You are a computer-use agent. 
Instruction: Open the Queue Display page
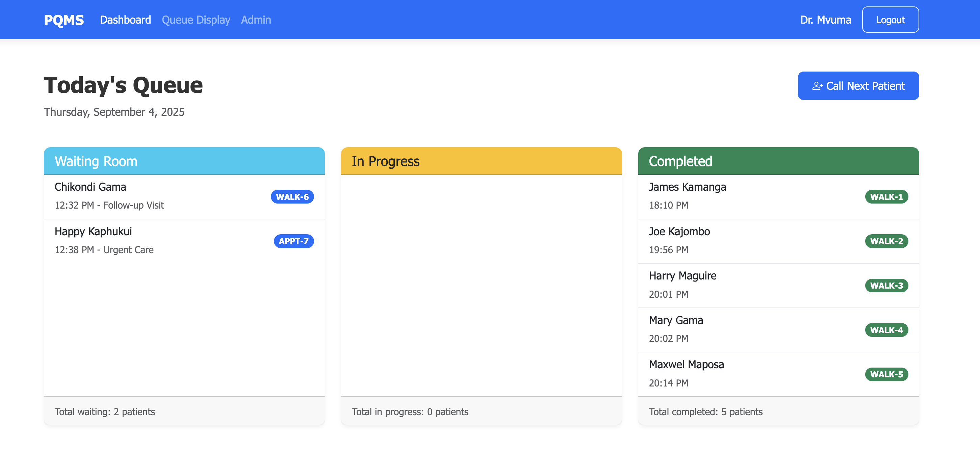tap(196, 19)
